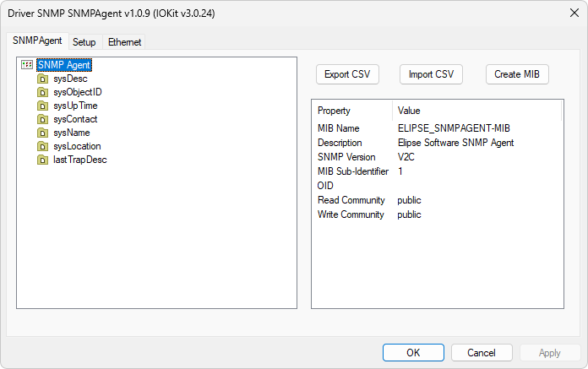
Task: Click the MIB Sub-Identifier value 1
Action: click(x=400, y=171)
